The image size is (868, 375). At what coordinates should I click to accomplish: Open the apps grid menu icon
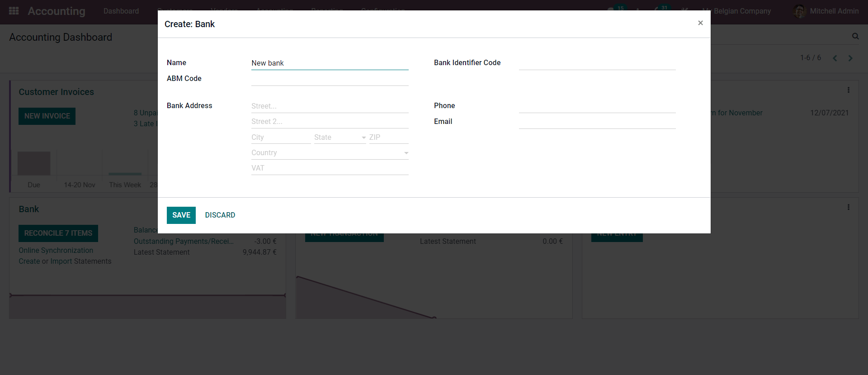[x=14, y=11]
